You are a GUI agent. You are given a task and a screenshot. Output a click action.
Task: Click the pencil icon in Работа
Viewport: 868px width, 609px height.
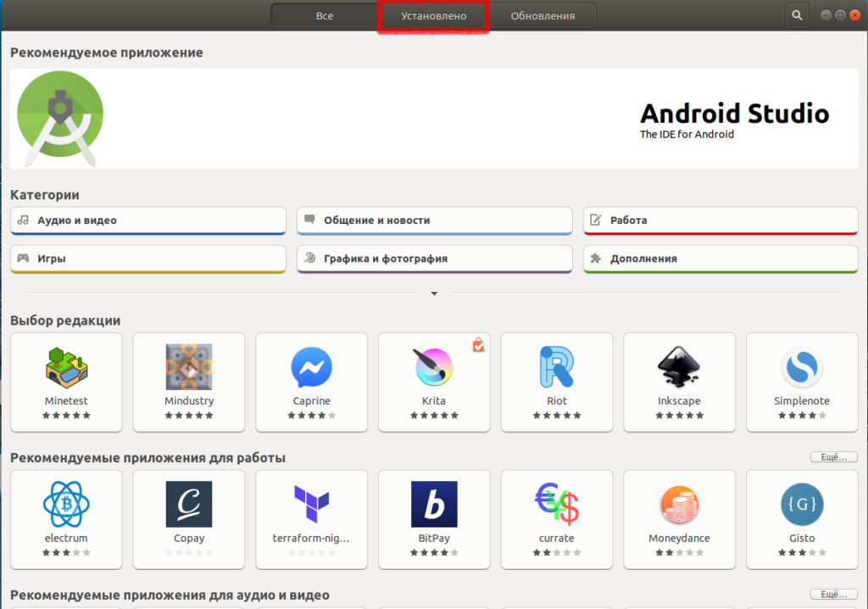tap(596, 220)
